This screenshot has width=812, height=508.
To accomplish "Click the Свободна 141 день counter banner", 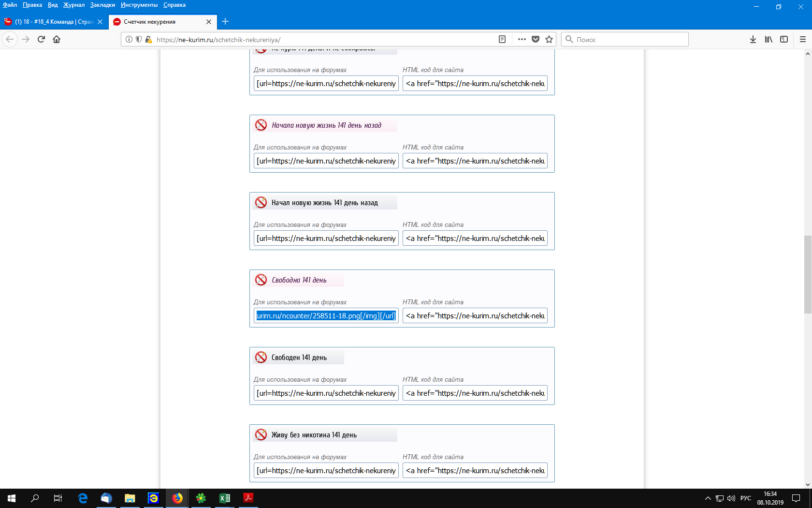I will pyautogui.click(x=298, y=280).
